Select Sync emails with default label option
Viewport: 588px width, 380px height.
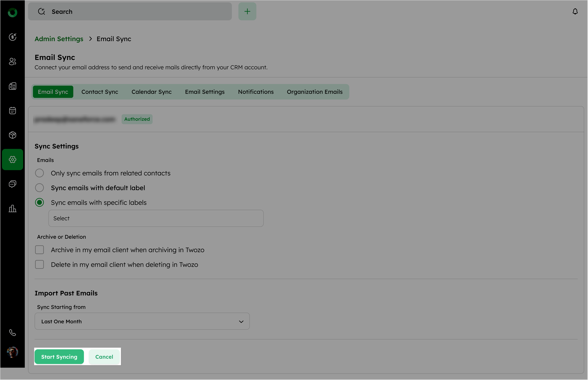(40, 188)
